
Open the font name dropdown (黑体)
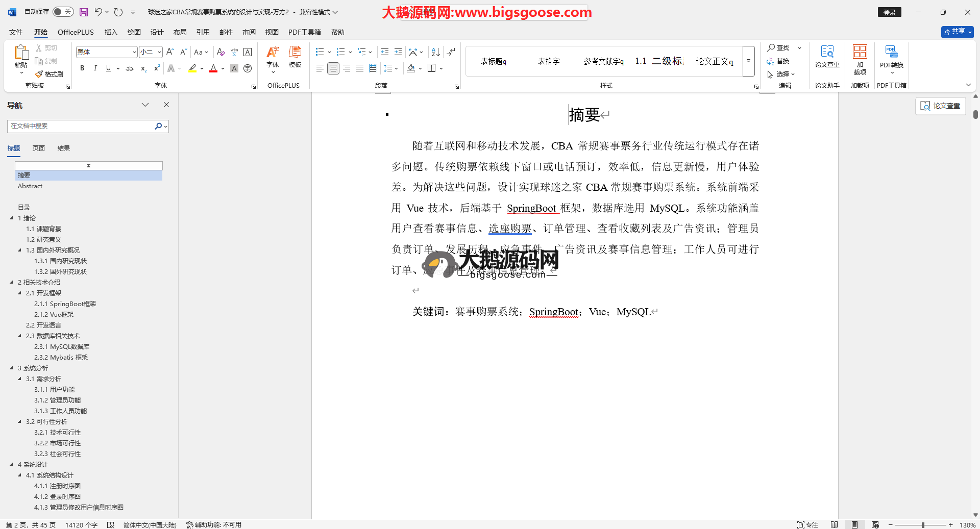[x=134, y=52]
